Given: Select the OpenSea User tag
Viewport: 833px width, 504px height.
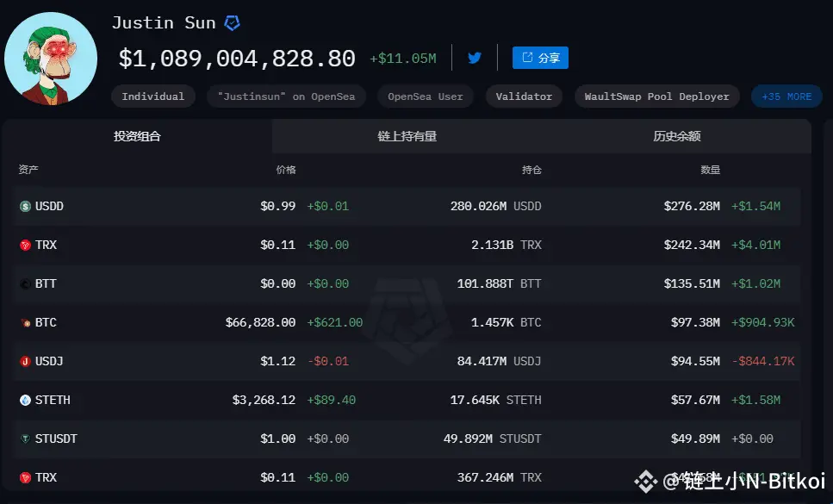Looking at the screenshot, I should [425, 96].
